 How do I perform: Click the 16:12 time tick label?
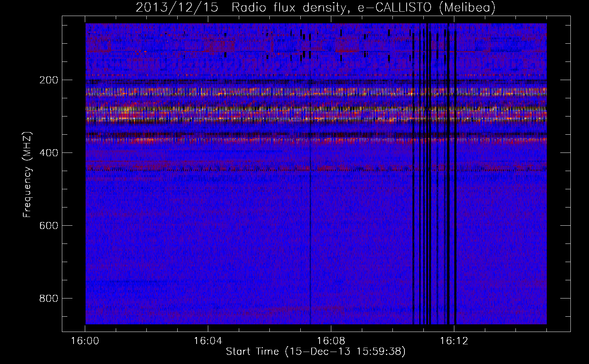[454, 341]
